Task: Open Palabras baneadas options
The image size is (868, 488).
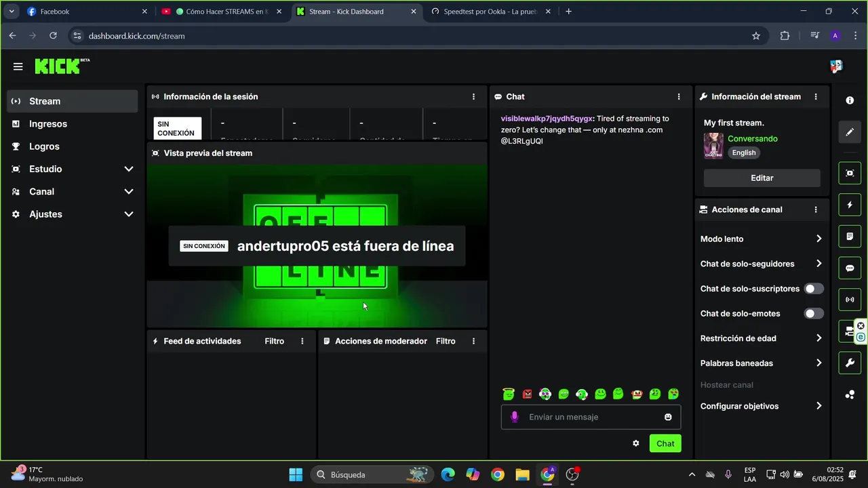Action: 762,363
